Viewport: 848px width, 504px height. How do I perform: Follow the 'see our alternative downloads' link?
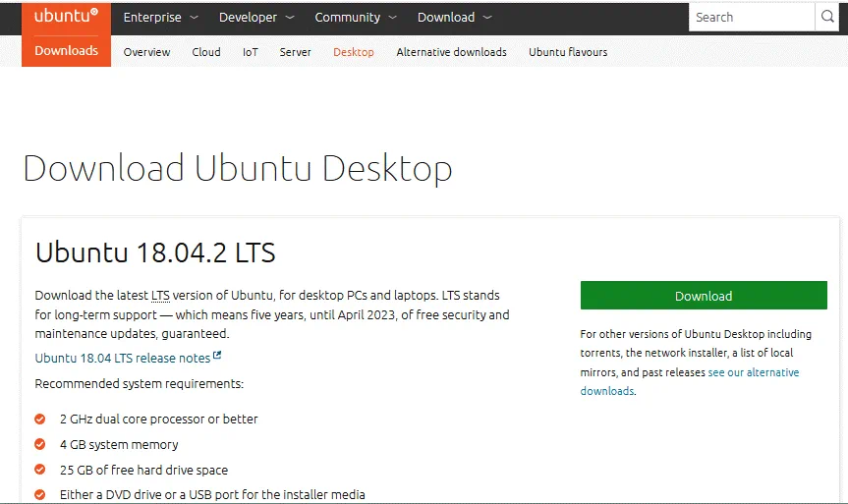[753, 372]
